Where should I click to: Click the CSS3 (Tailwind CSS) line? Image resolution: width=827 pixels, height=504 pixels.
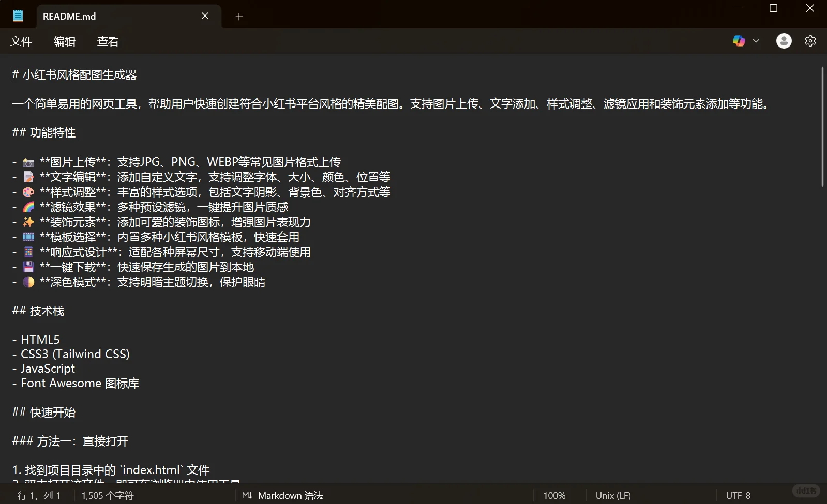71,354
